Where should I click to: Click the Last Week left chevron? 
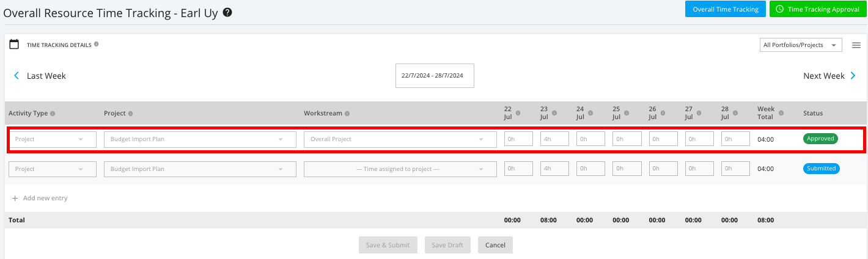pos(17,76)
